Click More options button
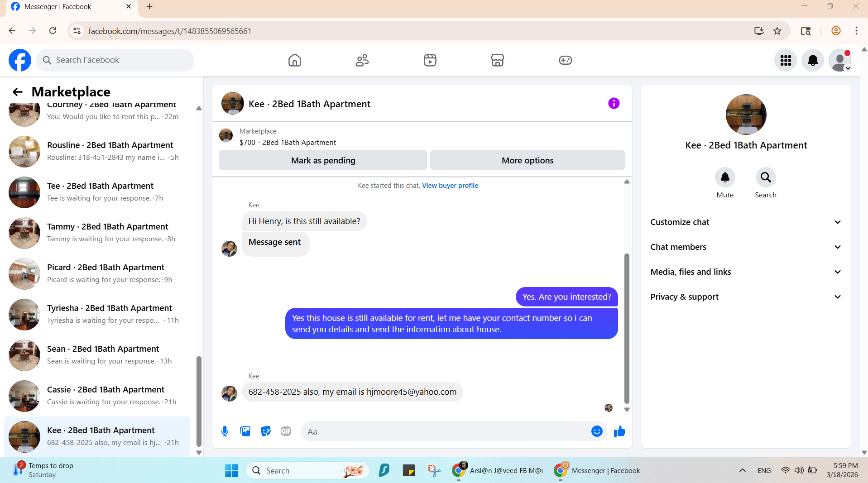 pos(527,160)
